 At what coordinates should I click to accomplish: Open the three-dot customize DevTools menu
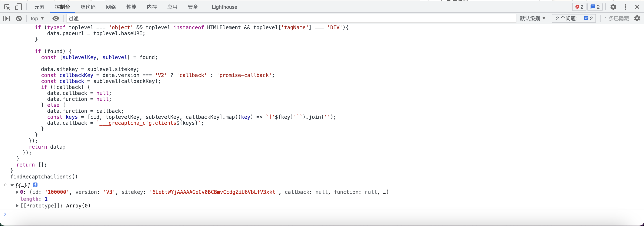click(625, 7)
